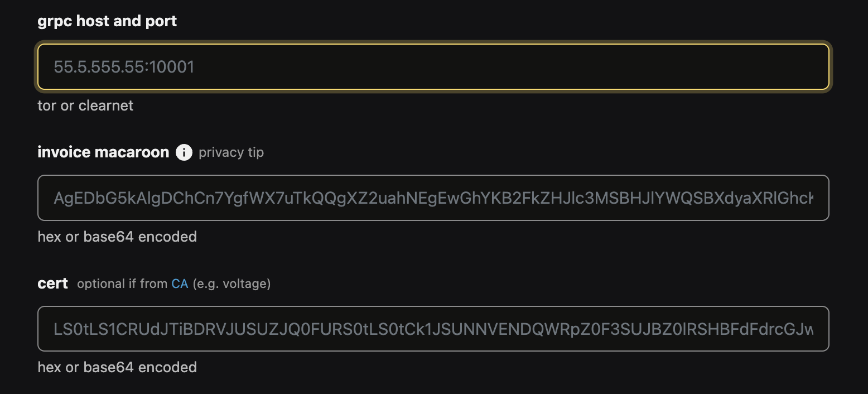Click the 'optional if from' cert note
This screenshot has height=394, width=868.
(122, 284)
